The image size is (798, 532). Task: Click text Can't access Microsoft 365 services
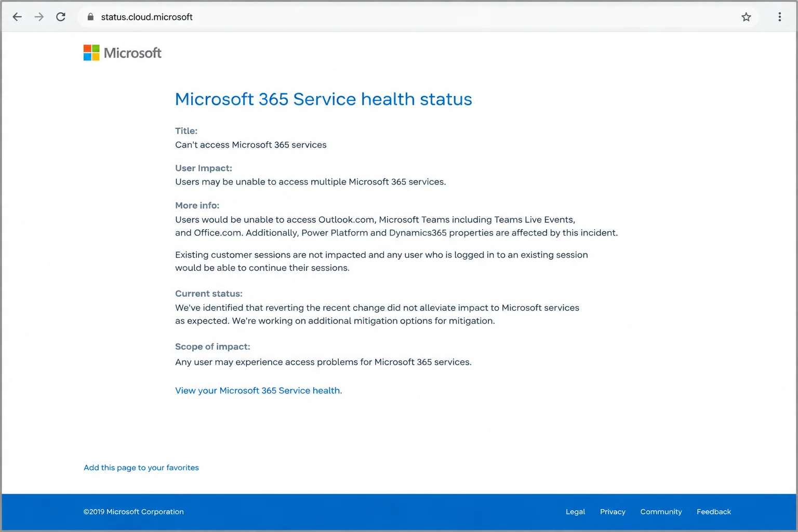(251, 145)
